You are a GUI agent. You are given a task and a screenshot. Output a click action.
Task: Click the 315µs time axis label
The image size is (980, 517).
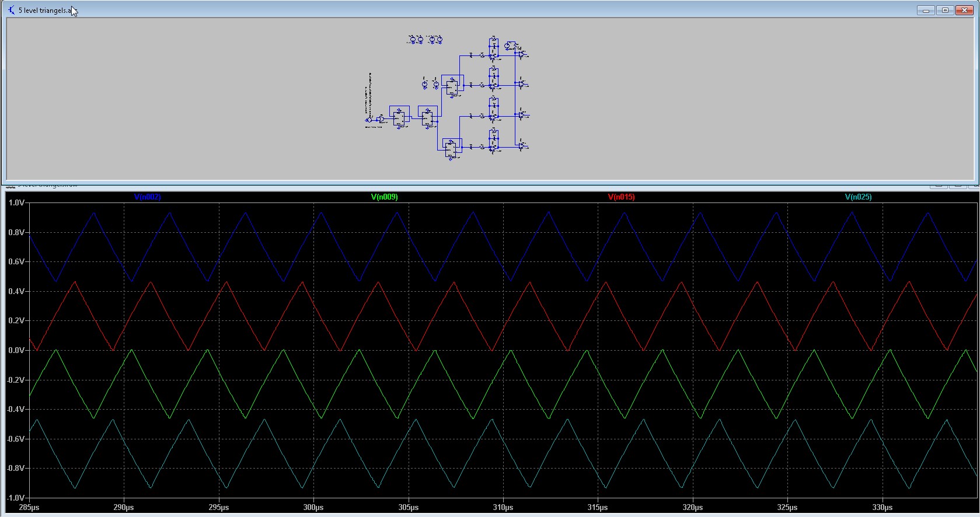(x=598, y=508)
